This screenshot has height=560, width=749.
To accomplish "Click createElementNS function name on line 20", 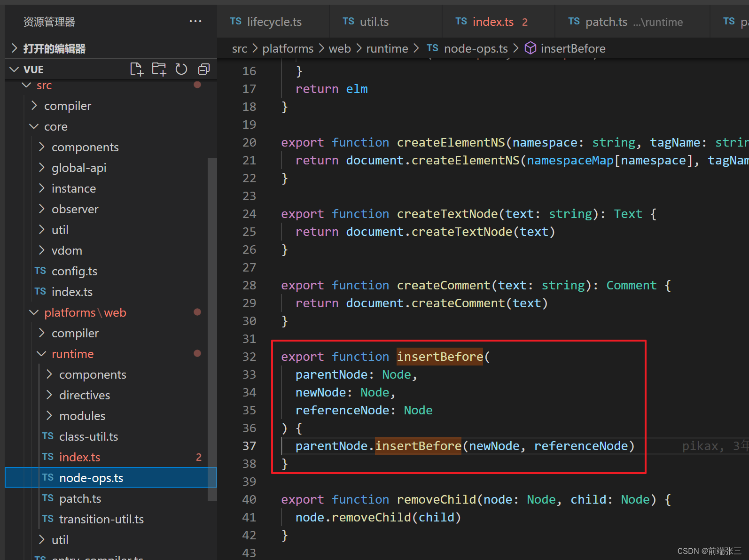I will [451, 142].
